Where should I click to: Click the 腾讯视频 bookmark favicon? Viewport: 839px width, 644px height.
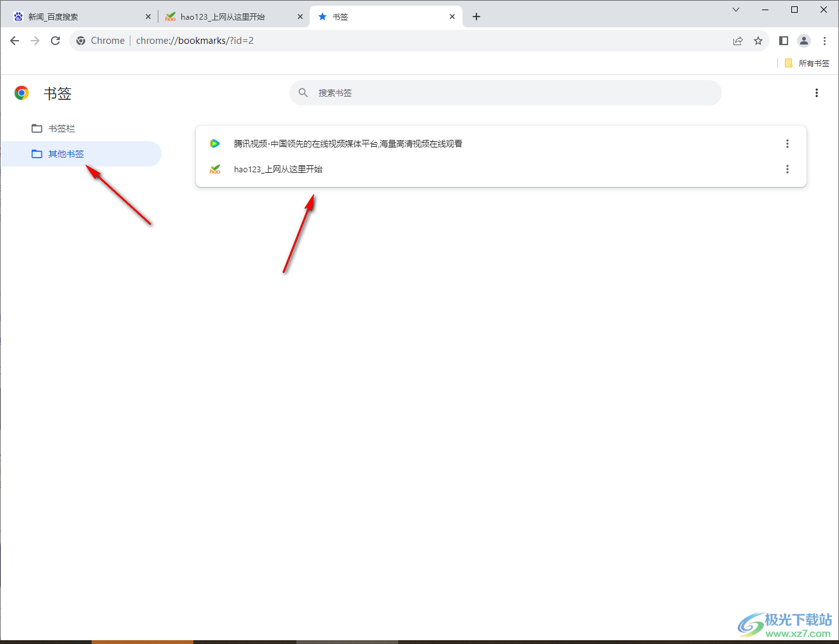[x=215, y=144]
